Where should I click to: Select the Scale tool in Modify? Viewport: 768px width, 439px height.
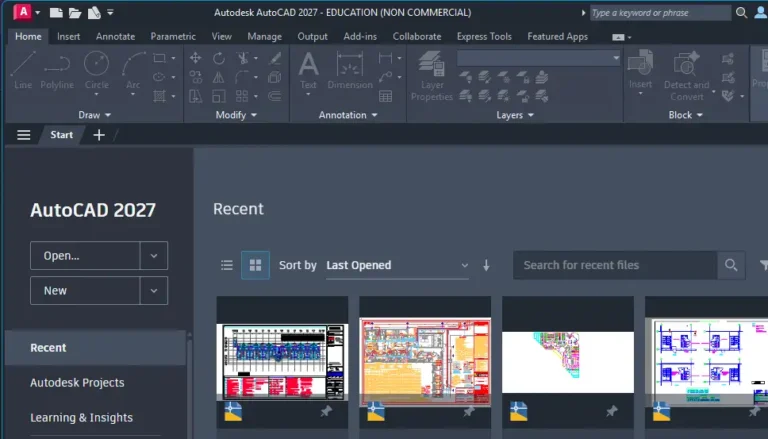click(218, 96)
